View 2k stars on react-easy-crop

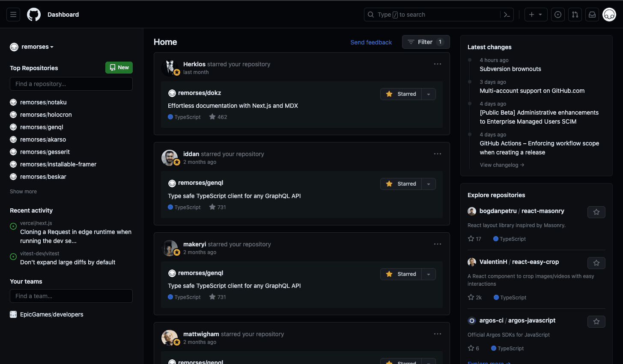pyautogui.click(x=475, y=297)
